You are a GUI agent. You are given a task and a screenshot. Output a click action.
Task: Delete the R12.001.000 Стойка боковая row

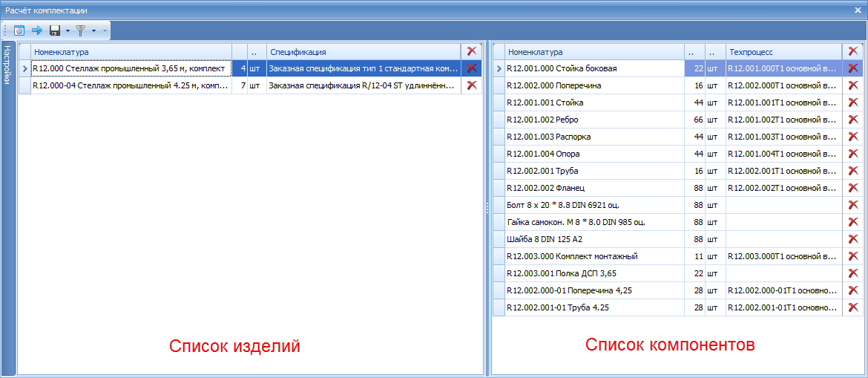853,69
